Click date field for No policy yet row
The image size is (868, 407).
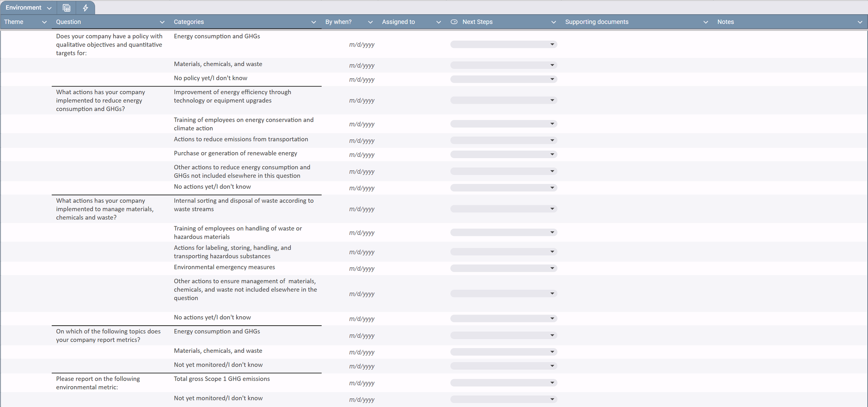pyautogui.click(x=361, y=80)
